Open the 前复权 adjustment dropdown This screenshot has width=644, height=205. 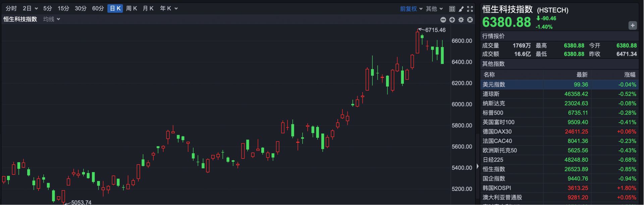click(x=411, y=9)
